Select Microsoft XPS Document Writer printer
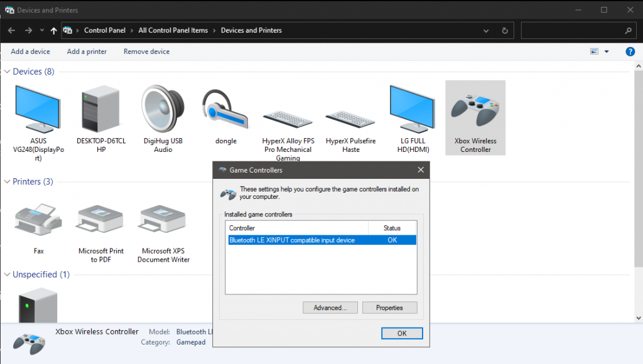 [x=164, y=233]
